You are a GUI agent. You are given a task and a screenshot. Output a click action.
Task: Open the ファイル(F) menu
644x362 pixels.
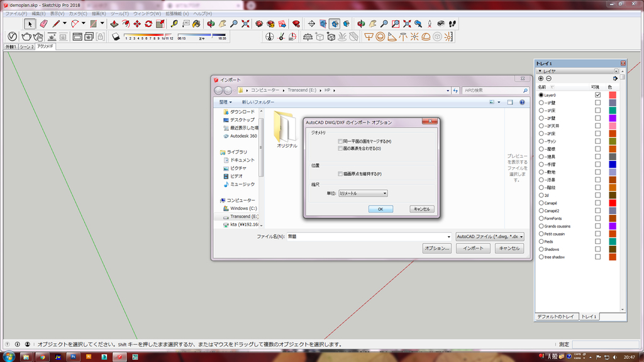point(16,14)
